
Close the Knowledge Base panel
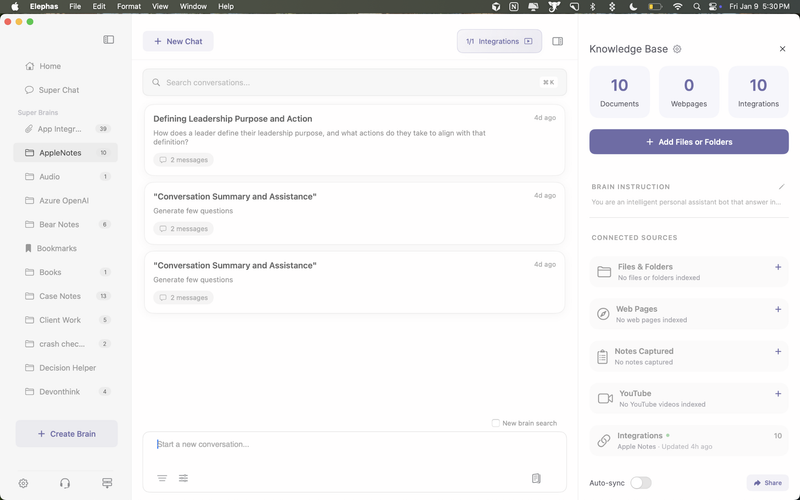pyautogui.click(x=782, y=49)
